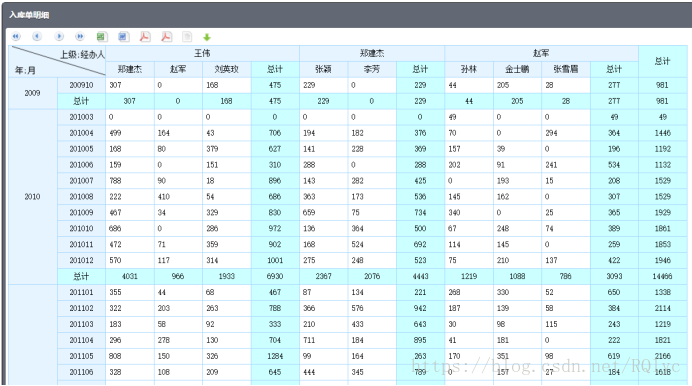Screen dimensions: 692x386
Task: Select the 王伟 group header
Action: [203, 53]
